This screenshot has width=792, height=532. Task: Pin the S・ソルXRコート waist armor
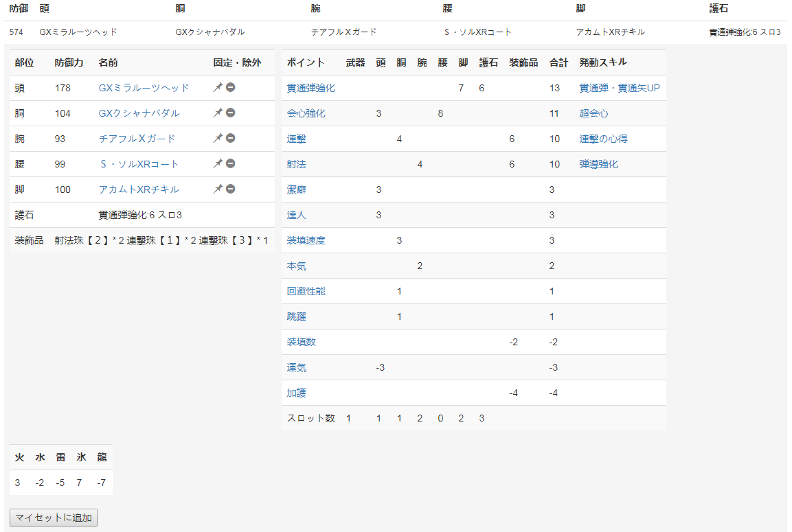218,163
